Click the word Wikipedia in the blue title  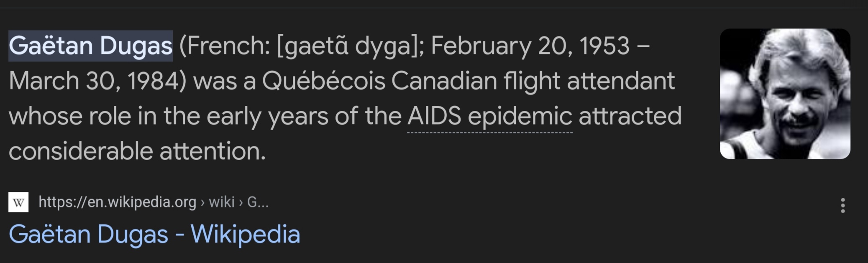246,234
